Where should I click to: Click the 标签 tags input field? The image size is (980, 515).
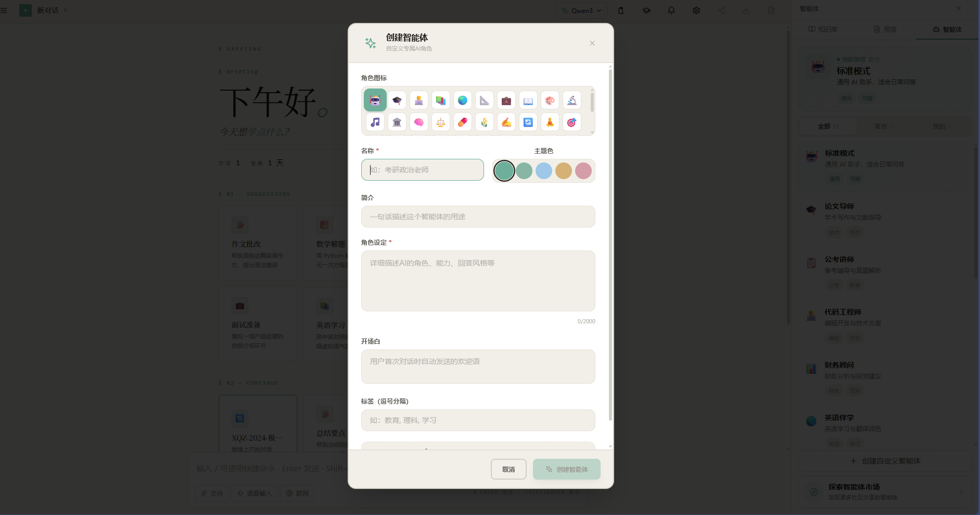pyautogui.click(x=478, y=420)
